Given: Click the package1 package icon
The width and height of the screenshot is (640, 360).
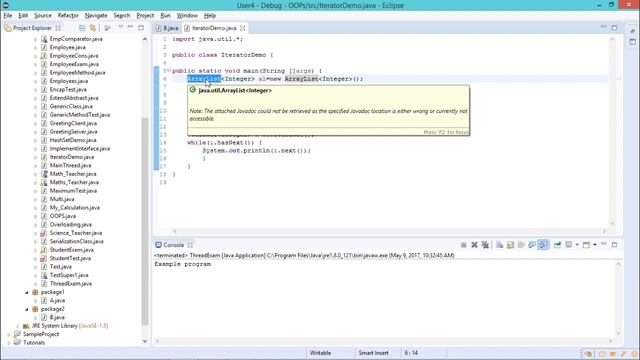Looking at the screenshot, I should click(x=36, y=292).
